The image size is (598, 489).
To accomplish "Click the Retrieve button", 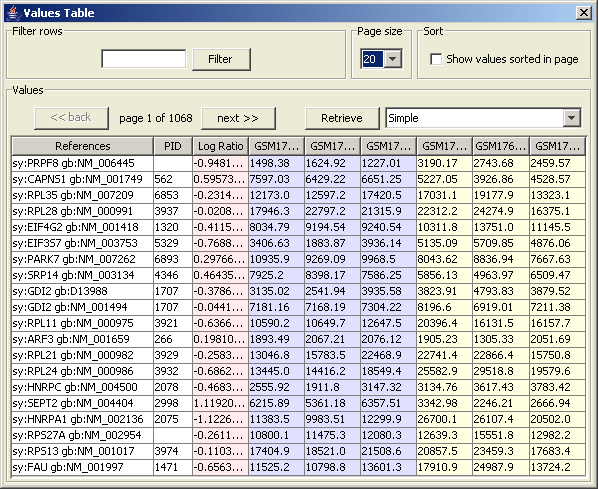I will pyautogui.click(x=342, y=118).
